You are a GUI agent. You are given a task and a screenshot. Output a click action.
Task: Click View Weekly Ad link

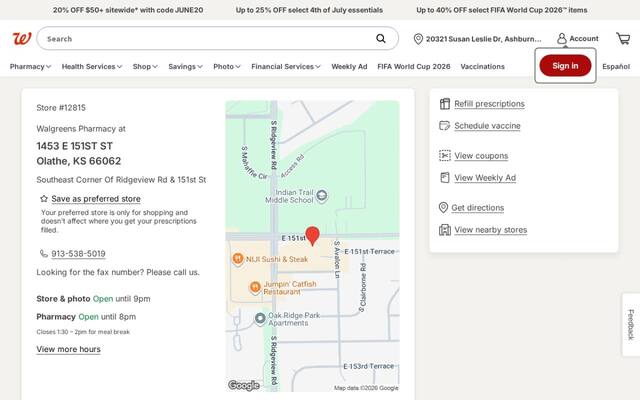(x=485, y=178)
